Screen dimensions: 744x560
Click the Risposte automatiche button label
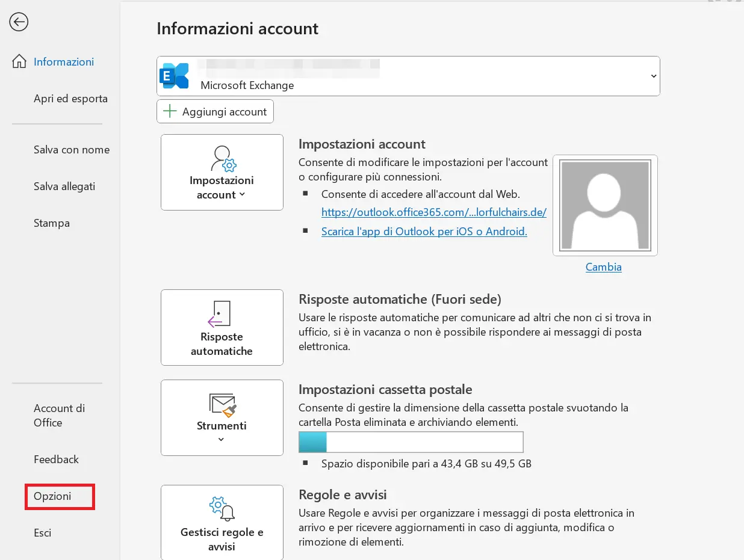(x=222, y=344)
